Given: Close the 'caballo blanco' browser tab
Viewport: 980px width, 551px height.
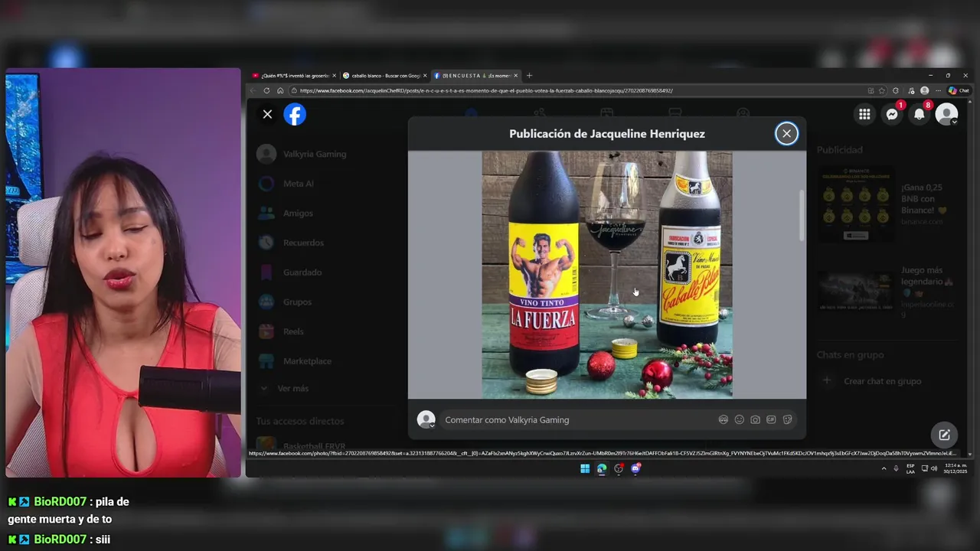Looking at the screenshot, I should tap(425, 76).
